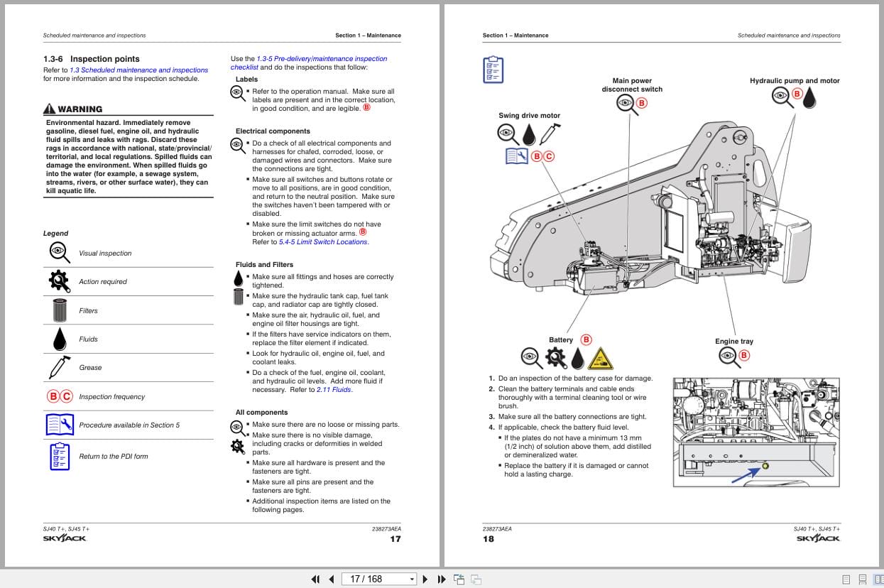Open the 1.3-5 Pre-delivery/maintenance inspection checklist link

click(x=309, y=63)
